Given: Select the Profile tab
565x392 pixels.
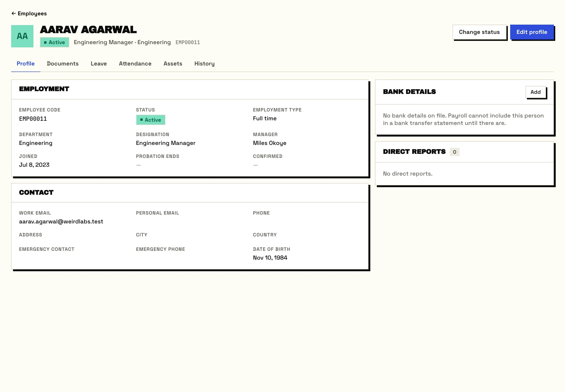Looking at the screenshot, I should [26, 64].
